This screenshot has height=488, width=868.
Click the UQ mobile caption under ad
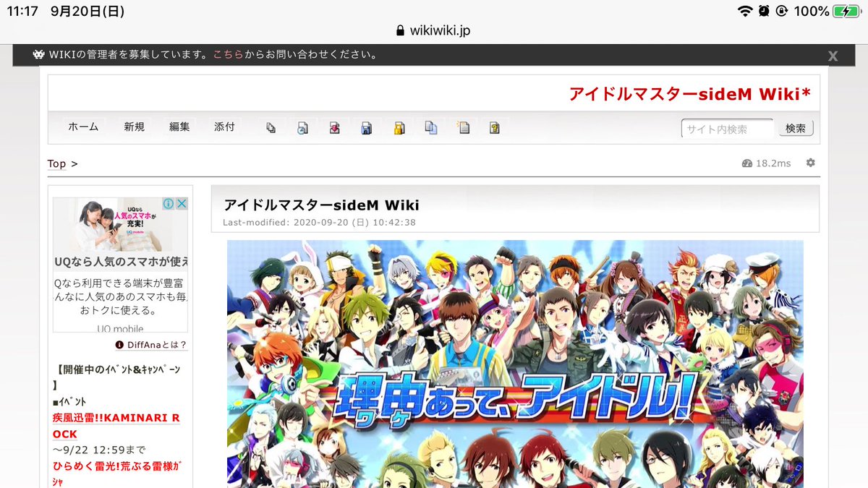[120, 329]
